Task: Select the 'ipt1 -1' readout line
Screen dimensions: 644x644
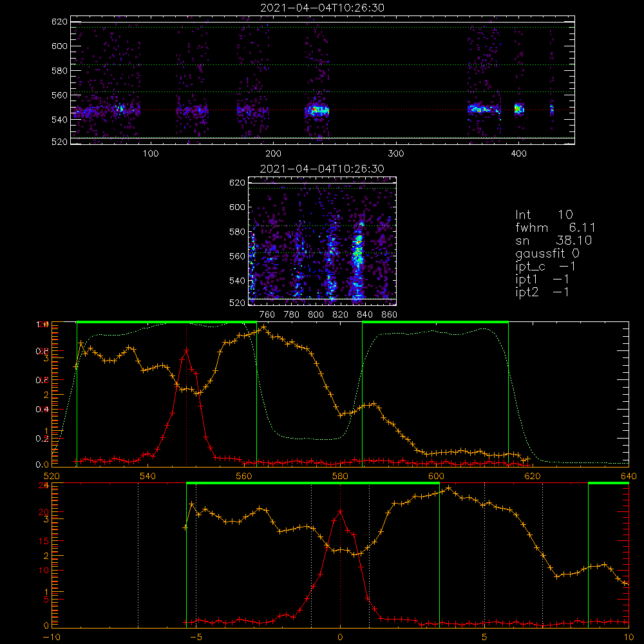Action: click(x=542, y=279)
